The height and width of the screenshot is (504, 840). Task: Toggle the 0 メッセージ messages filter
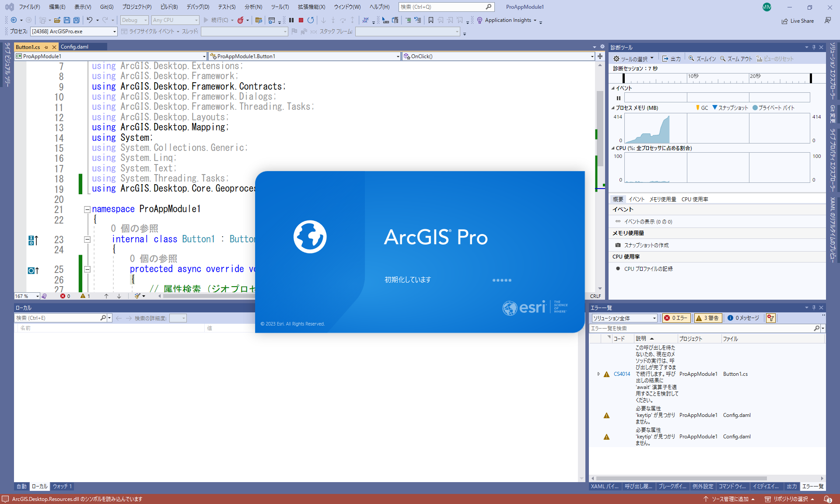pyautogui.click(x=743, y=318)
